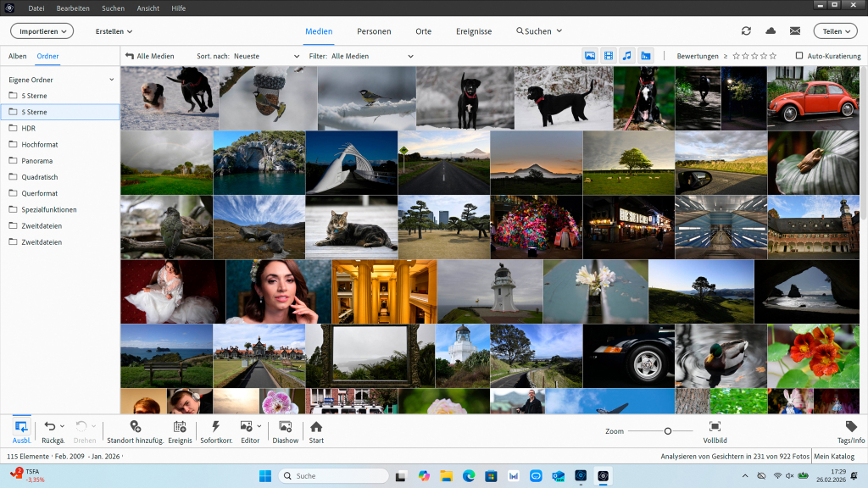Open the Bearbeiten menu
This screenshot has height=488, width=868.
click(73, 8)
